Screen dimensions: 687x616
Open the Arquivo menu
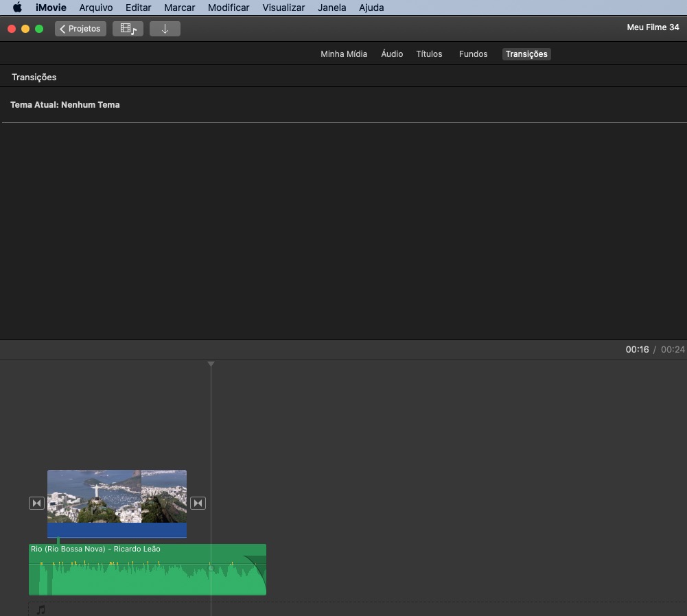[95, 8]
